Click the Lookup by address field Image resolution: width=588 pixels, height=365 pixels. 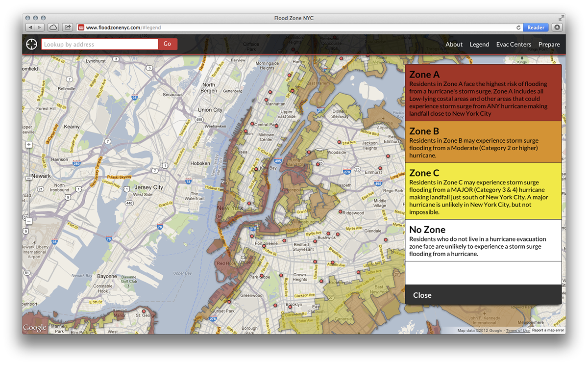[99, 44]
